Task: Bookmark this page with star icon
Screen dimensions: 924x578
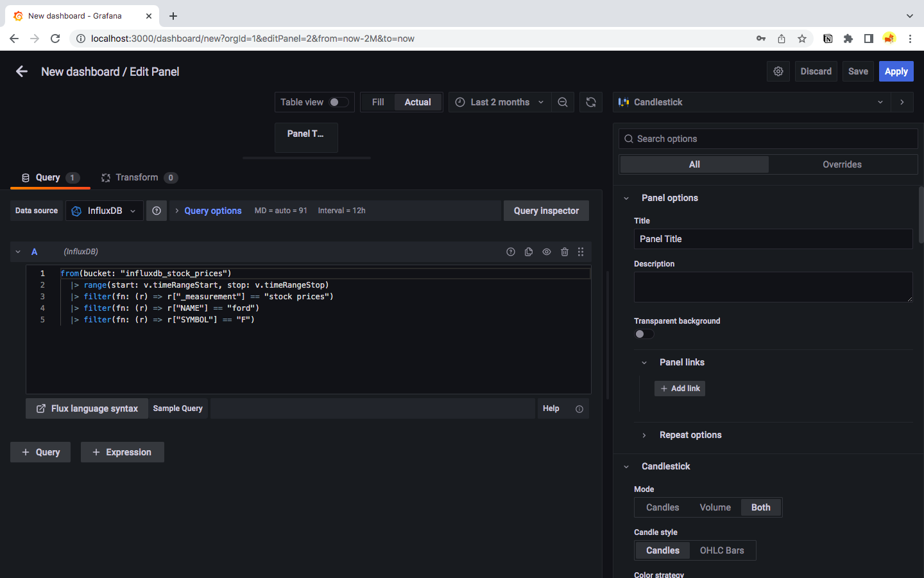Action: click(x=802, y=39)
